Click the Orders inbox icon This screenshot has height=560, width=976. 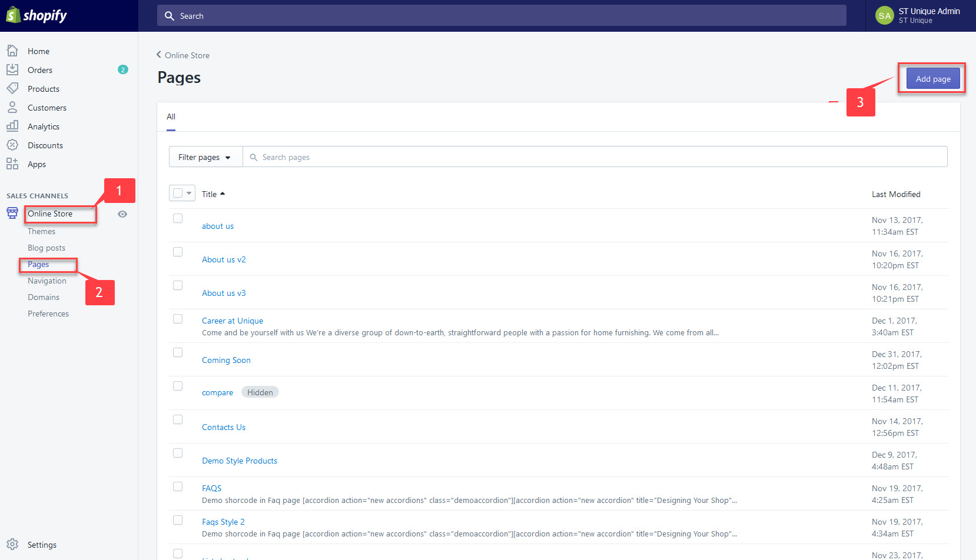12,69
